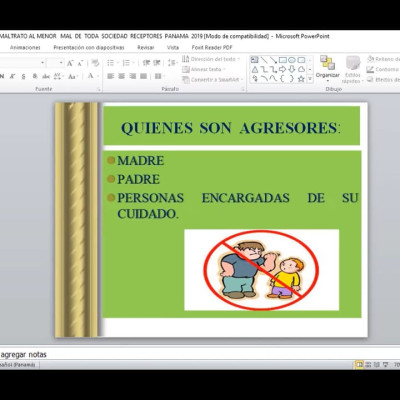
Task: Select the rectangle shape in shapes gallery
Action: point(283,60)
